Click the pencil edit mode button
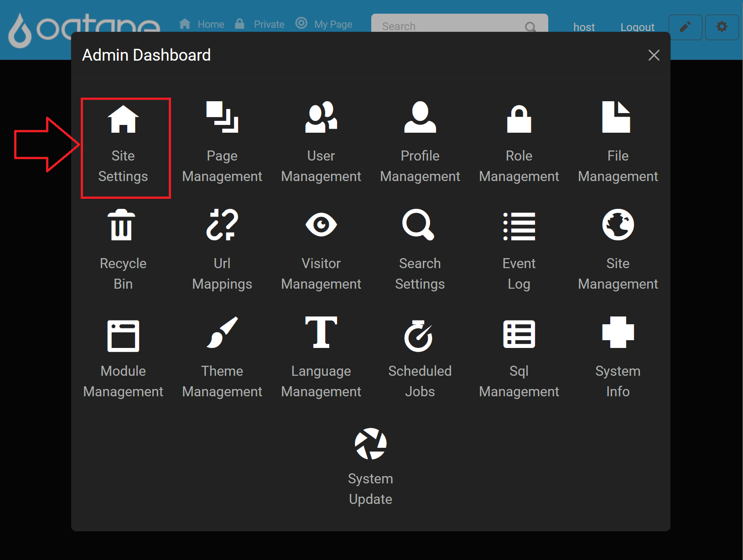Viewport: 743px width, 560px height. click(685, 27)
